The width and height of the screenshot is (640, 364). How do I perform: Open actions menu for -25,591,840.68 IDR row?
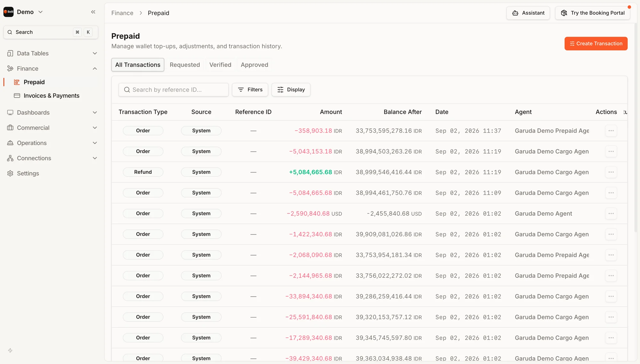click(x=611, y=317)
